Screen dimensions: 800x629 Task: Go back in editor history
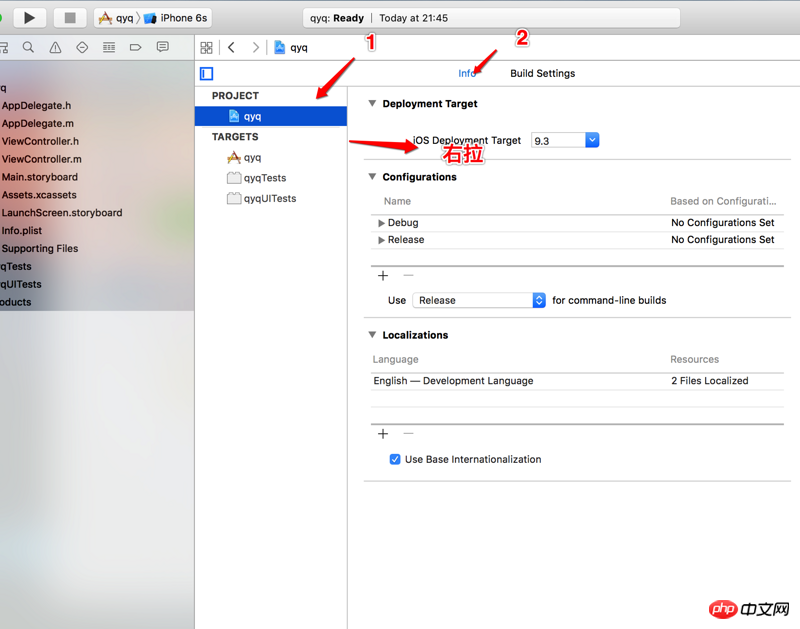[x=231, y=47]
